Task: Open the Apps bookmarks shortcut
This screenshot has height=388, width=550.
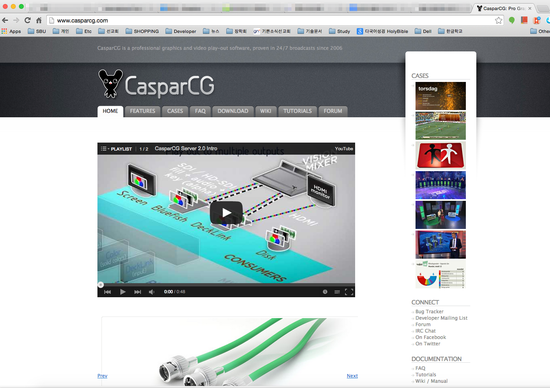Action: 11,31
